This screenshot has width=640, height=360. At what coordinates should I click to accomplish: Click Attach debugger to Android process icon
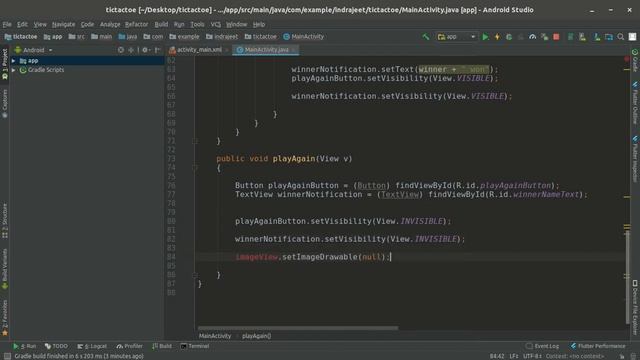pos(544,37)
